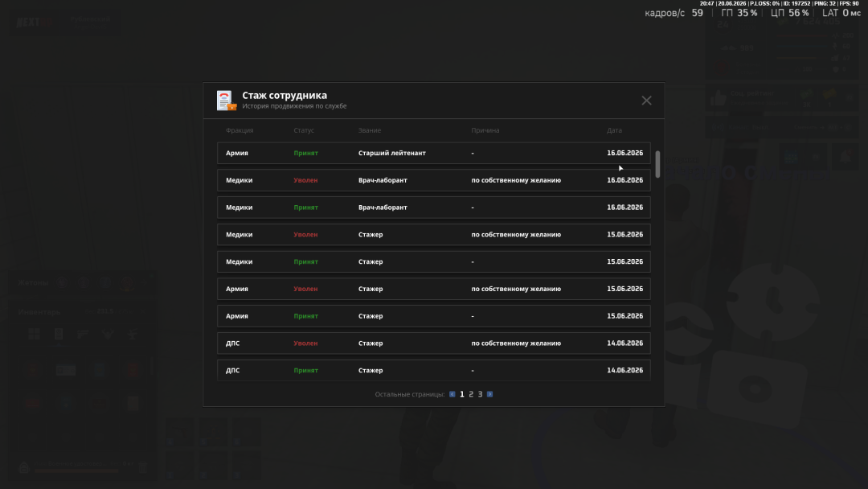Image resolution: width=868 pixels, height=489 pixels.
Task: Go to the previous page arrow
Action: [x=452, y=394]
